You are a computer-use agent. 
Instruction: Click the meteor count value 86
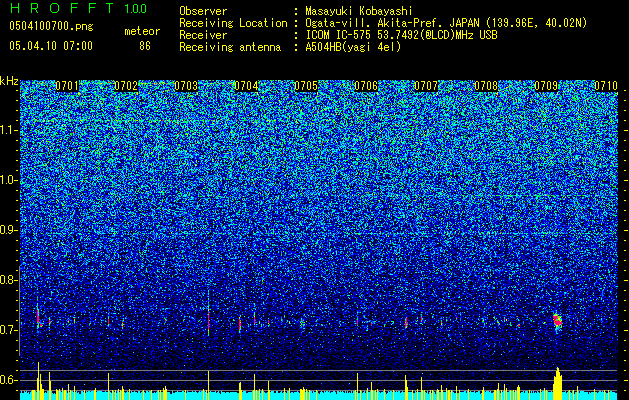[145, 46]
